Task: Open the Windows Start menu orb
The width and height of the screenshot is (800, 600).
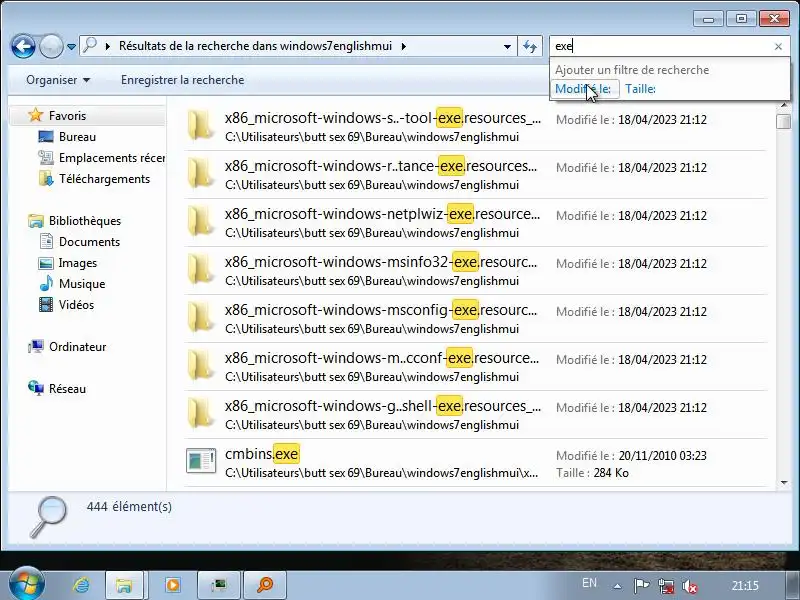Action: [x=27, y=585]
